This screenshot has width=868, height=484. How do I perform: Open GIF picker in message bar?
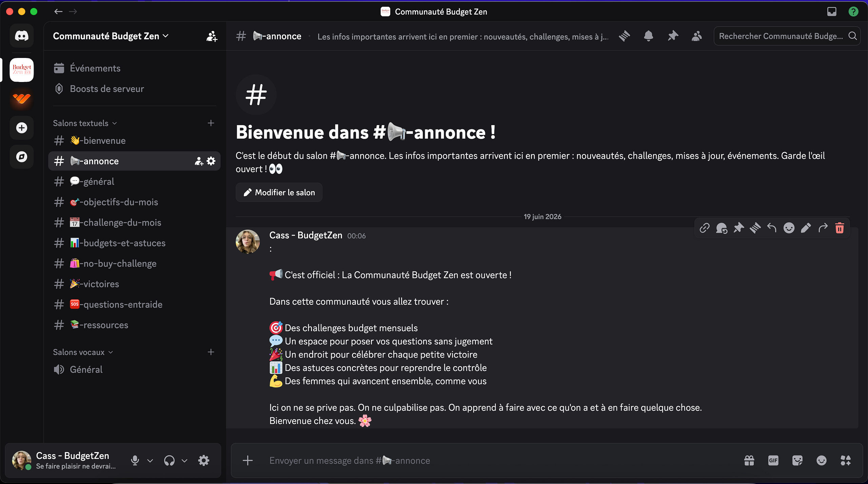[773, 460]
